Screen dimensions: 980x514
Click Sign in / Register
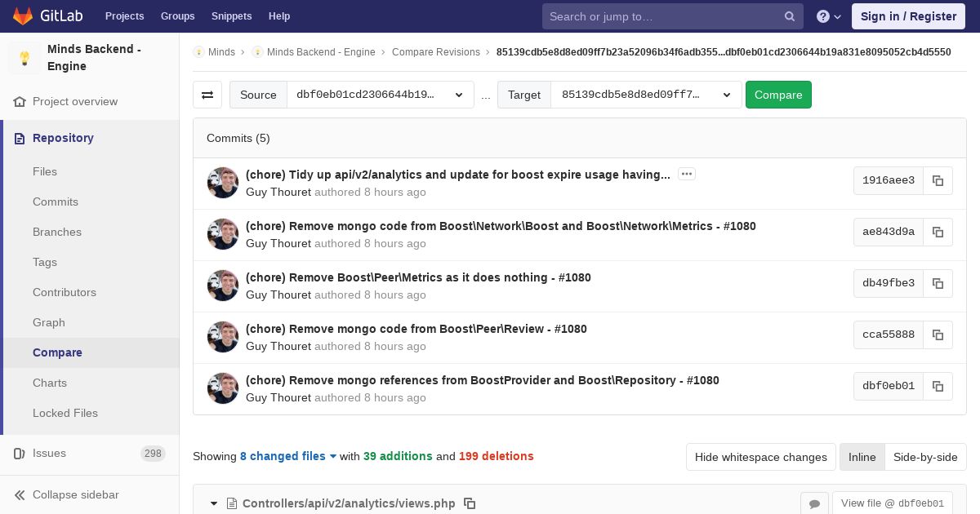tap(908, 16)
